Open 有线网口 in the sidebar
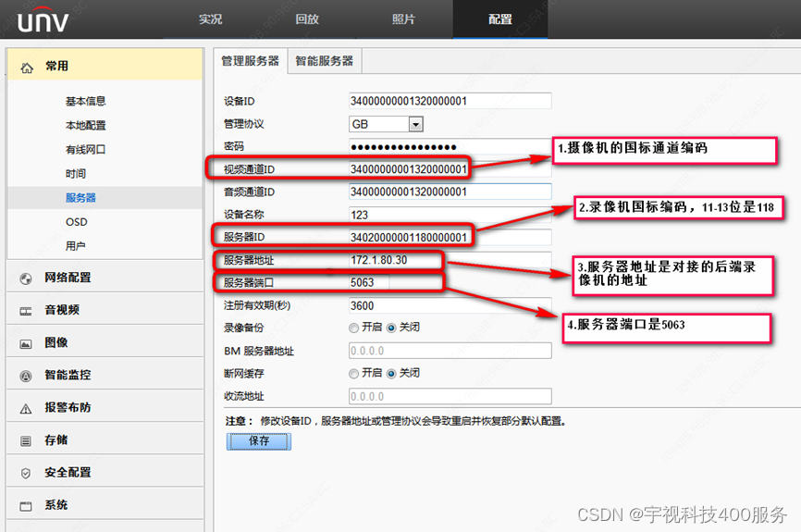801x532 pixels. 86,149
